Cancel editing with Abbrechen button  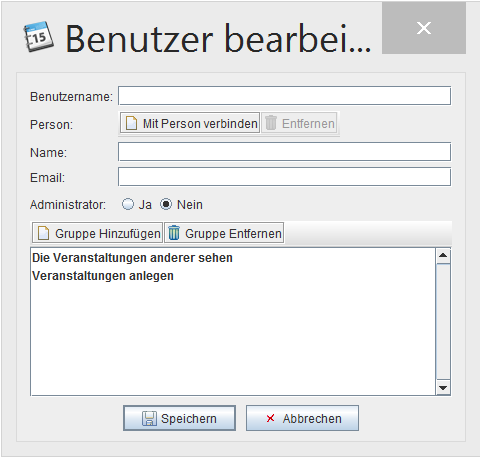point(302,418)
